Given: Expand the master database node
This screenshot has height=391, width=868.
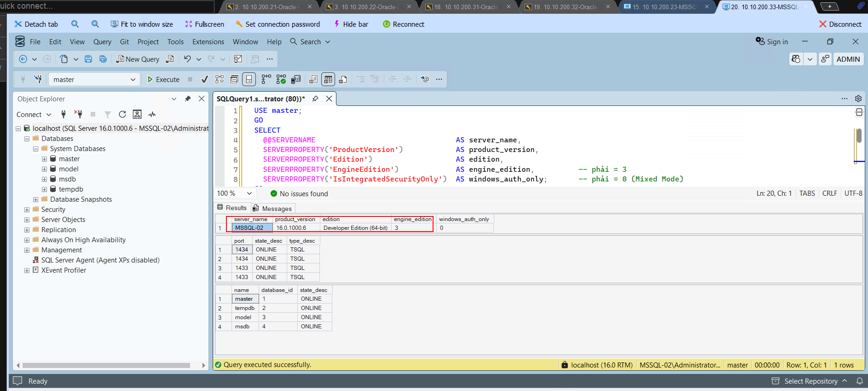Looking at the screenshot, I should pos(44,159).
